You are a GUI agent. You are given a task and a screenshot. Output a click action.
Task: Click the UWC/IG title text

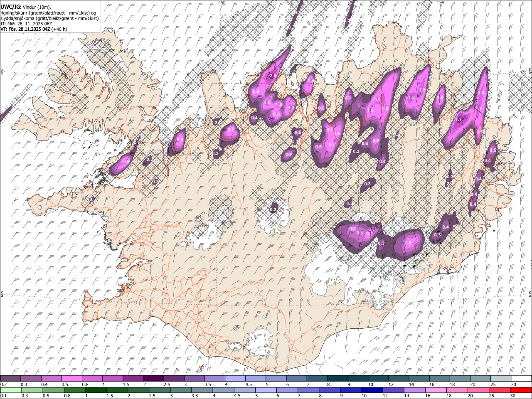coord(10,7)
